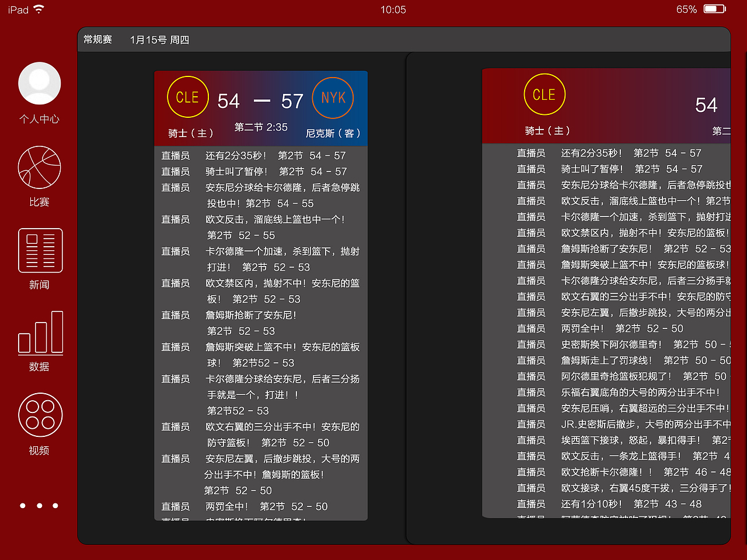The image size is (747, 560).
Task: Select left card row 两罚全中
Action: [261, 506]
